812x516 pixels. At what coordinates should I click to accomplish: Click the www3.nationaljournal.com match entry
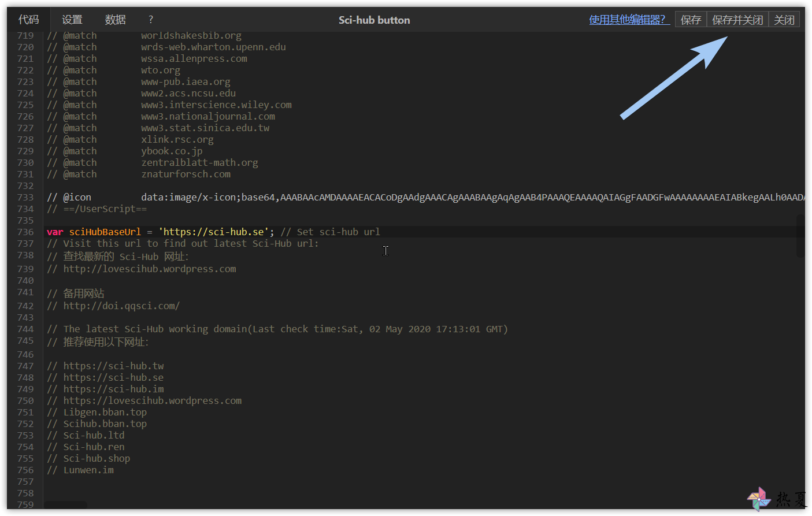208,116
